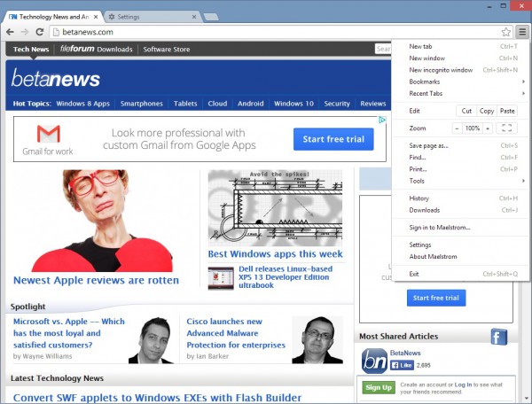Open Best Windows apps this week article
This screenshot has height=404, width=532.
coord(275,254)
